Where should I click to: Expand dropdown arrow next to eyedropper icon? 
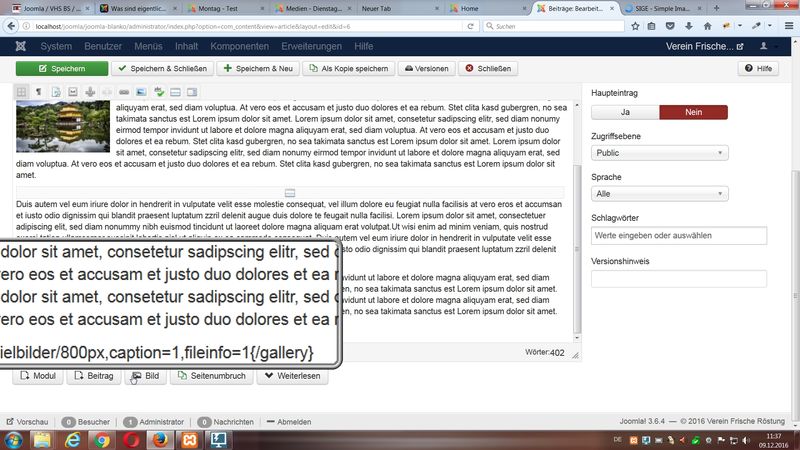(769, 26)
